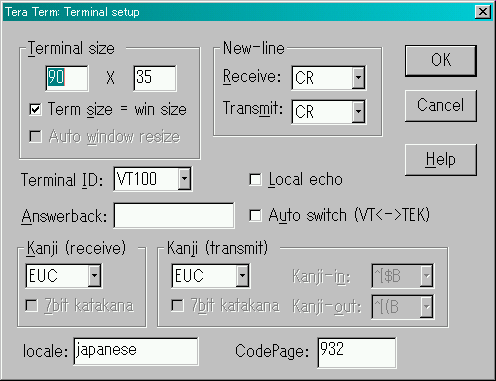This screenshot has height=381, width=496.
Task: Open Help for terminal setup
Action: pyautogui.click(x=441, y=160)
